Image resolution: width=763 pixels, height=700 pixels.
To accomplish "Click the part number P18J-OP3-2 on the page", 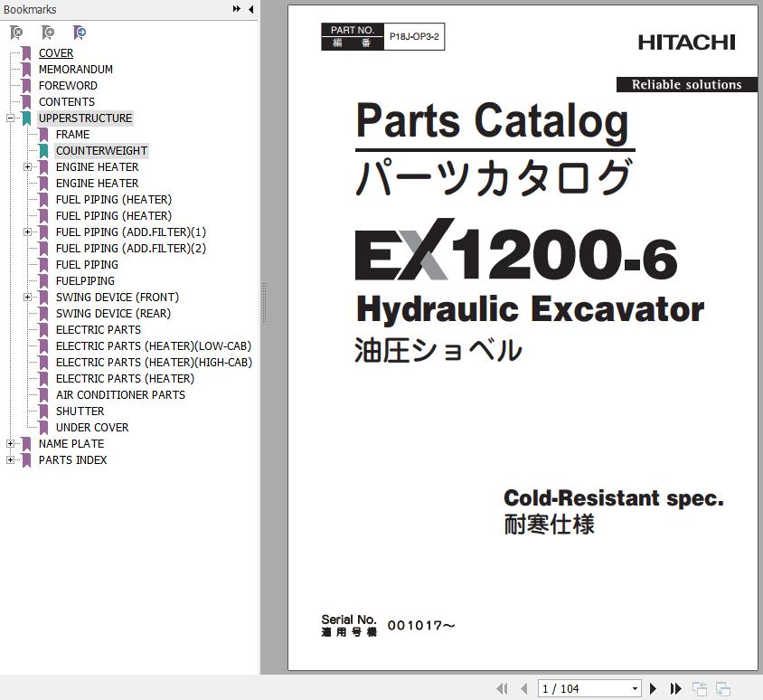I will [414, 36].
